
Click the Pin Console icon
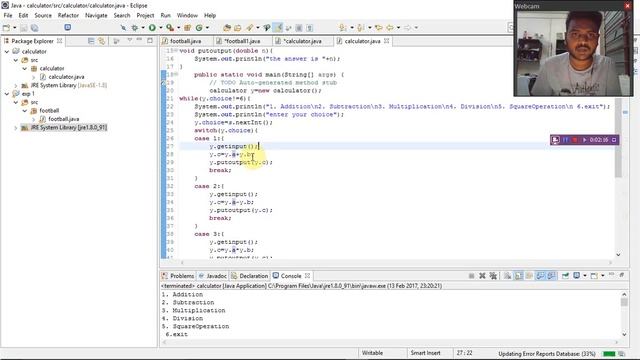[565, 276]
